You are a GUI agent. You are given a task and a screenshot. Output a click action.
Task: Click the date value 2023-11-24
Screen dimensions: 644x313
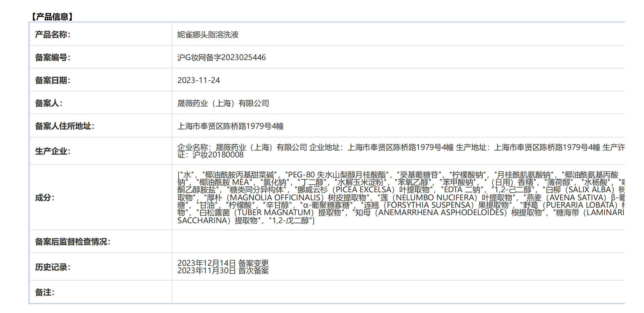pos(199,80)
